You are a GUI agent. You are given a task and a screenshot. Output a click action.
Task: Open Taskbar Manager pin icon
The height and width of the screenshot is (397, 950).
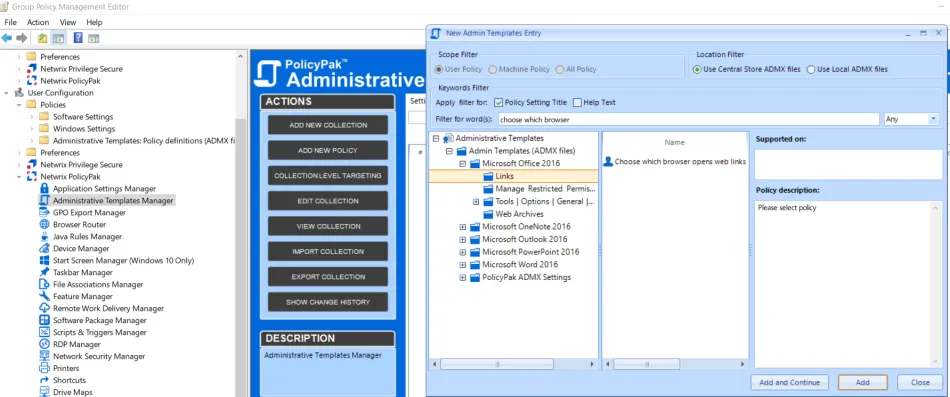[x=44, y=272]
